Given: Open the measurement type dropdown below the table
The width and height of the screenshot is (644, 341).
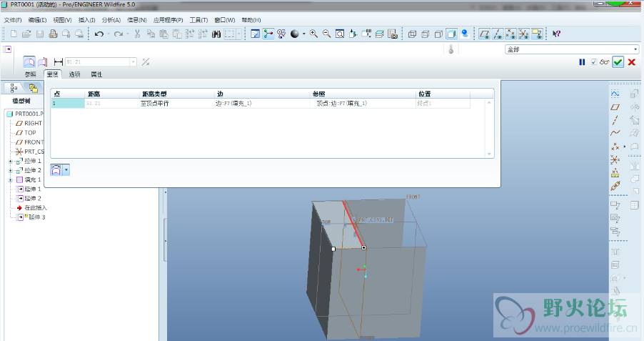Looking at the screenshot, I should [x=66, y=169].
